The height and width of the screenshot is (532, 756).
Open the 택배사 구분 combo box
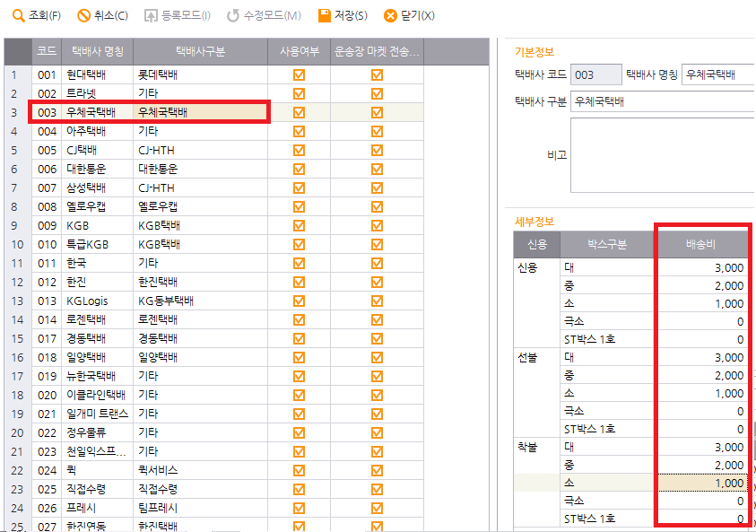click(662, 101)
